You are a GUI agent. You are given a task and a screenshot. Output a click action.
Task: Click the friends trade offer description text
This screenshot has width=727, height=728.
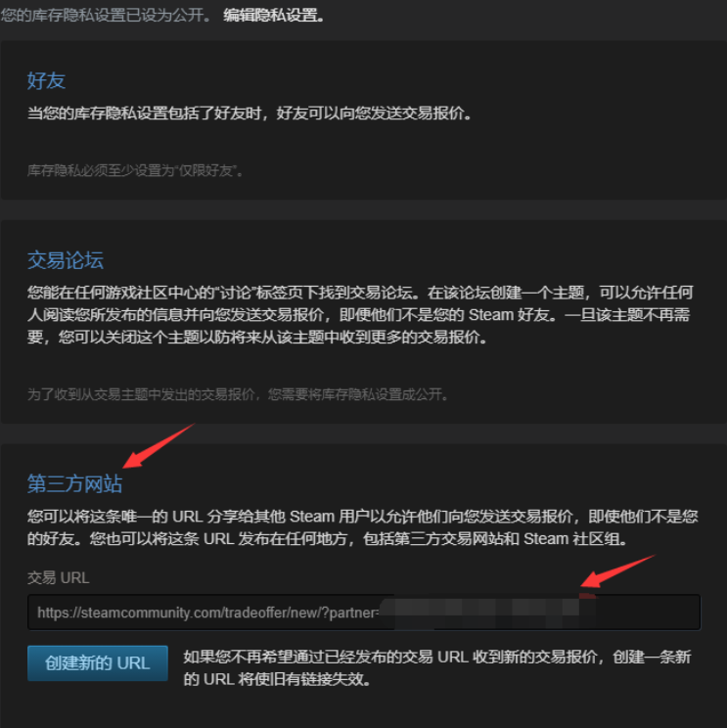point(250,113)
